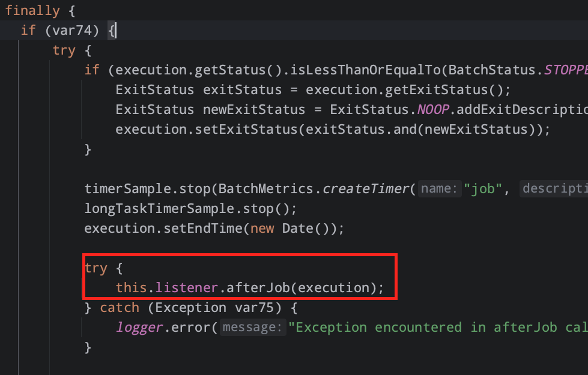Click 'getExitStatus' method call
This screenshot has width=588, height=375.
pos(436,90)
